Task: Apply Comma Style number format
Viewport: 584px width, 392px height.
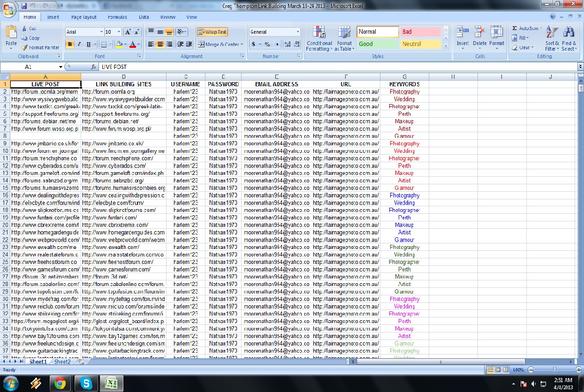Action: coord(277,45)
